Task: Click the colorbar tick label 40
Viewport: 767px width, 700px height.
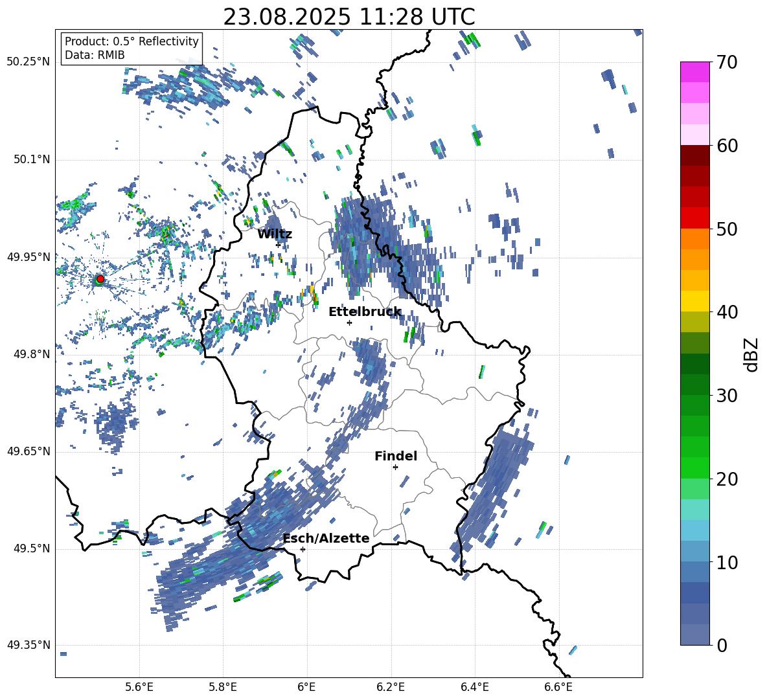Action: coord(727,312)
